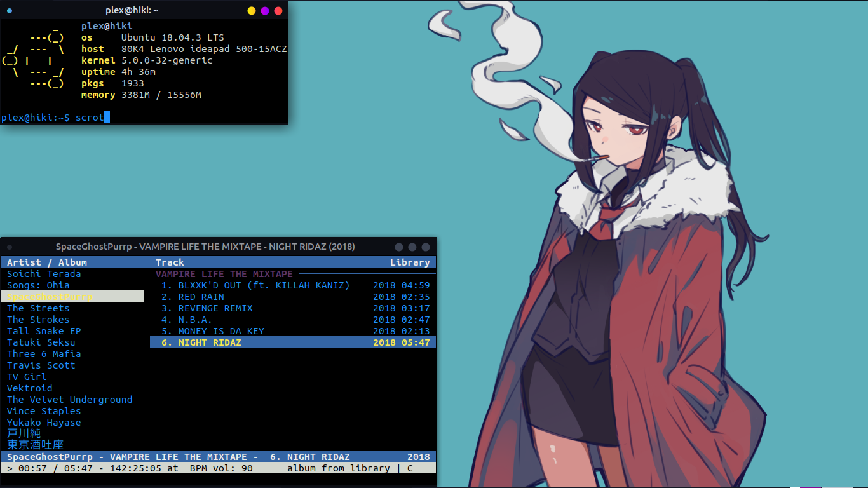Click the blue dot left of terminal title
The height and width of the screenshot is (488, 868).
tap(10, 11)
